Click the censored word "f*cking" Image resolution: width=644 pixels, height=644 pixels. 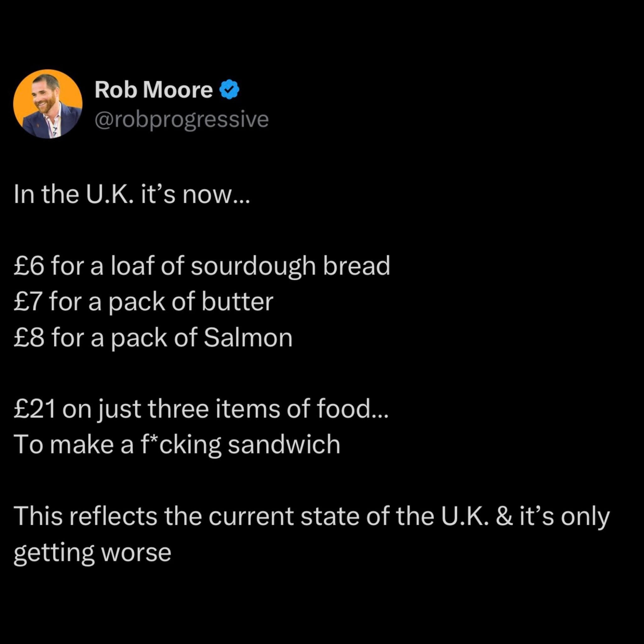[179, 445]
